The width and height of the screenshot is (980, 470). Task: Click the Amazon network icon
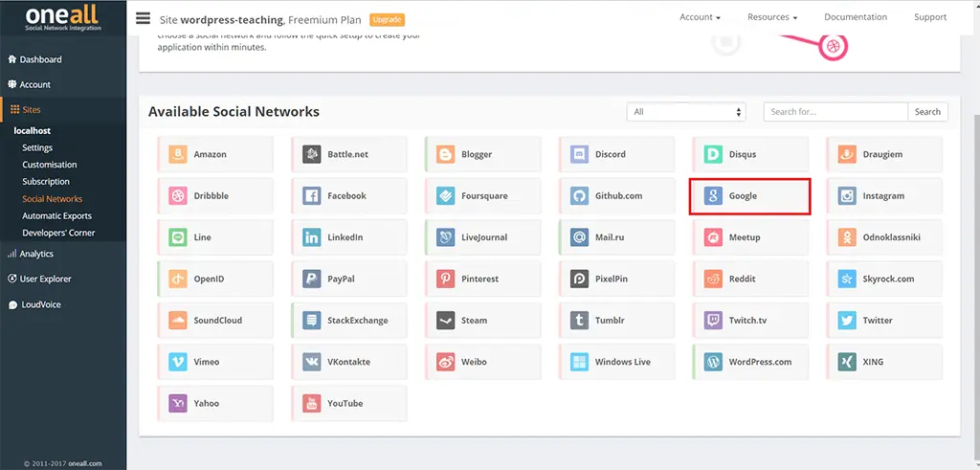click(x=178, y=154)
